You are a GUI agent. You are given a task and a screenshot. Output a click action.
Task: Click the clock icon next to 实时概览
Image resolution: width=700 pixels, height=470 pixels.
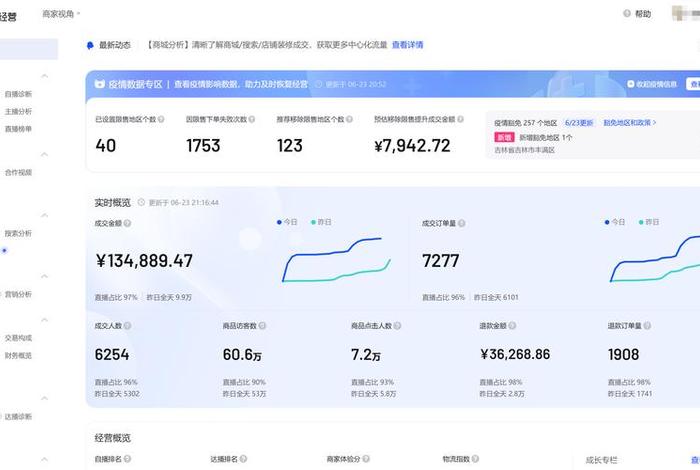coord(141,202)
